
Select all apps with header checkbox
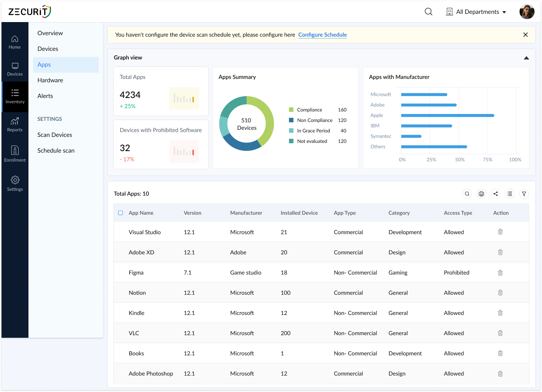pyautogui.click(x=121, y=212)
